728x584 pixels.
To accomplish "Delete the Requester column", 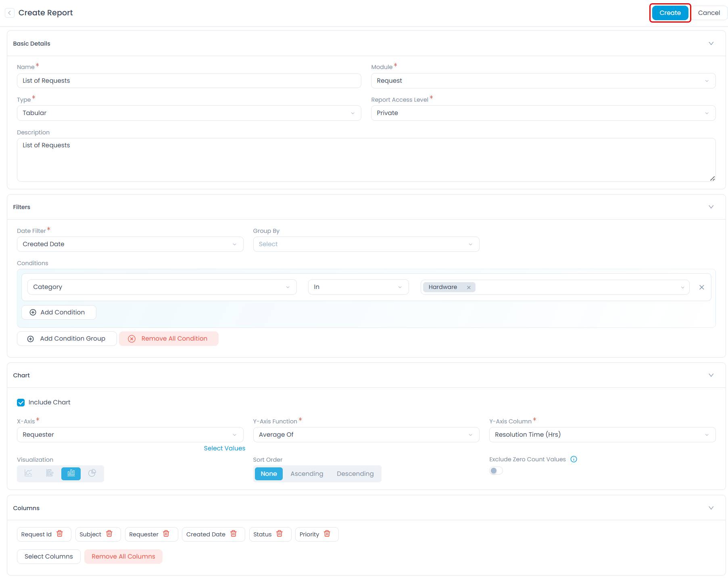I will pyautogui.click(x=166, y=534).
